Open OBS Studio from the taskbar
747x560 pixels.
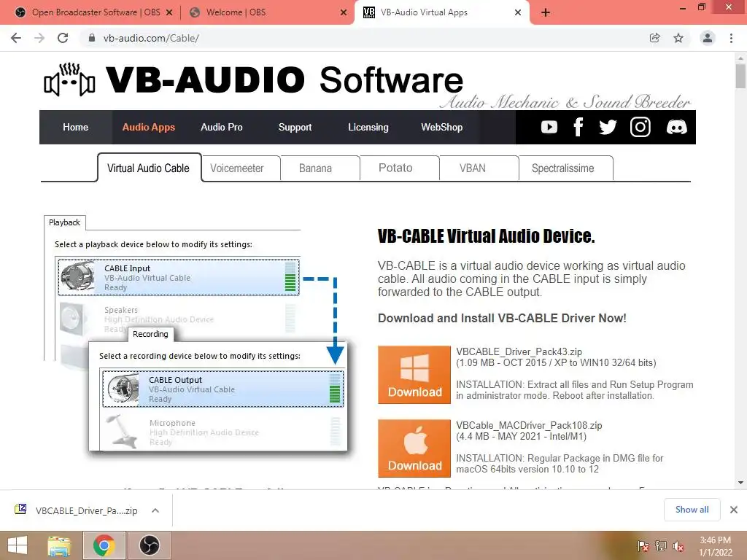149,545
